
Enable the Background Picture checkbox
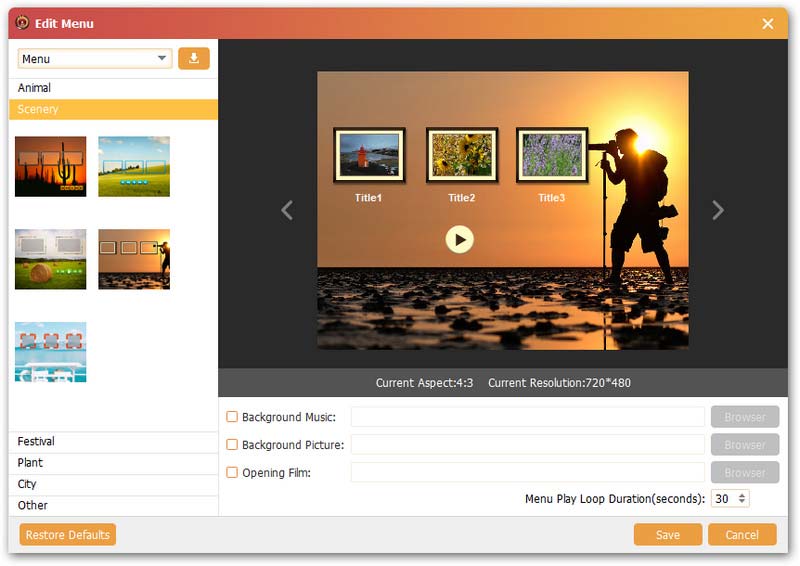[232, 445]
